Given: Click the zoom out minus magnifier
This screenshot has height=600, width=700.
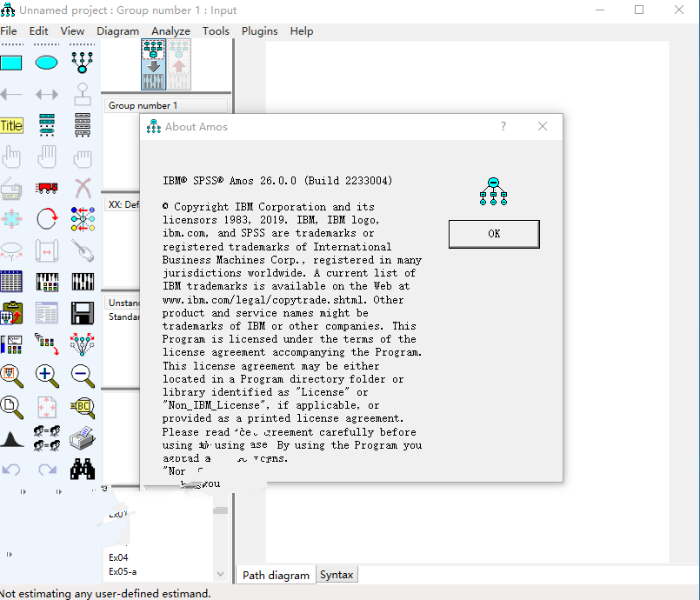Looking at the screenshot, I should tap(82, 376).
